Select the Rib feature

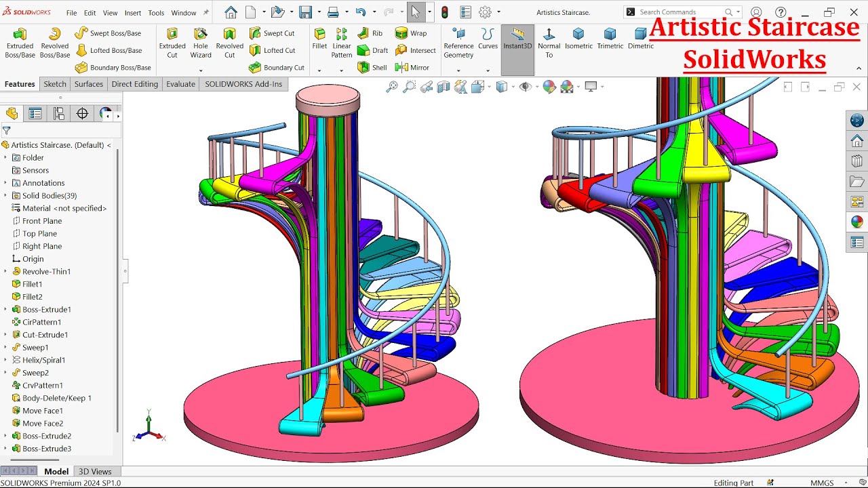click(x=370, y=33)
